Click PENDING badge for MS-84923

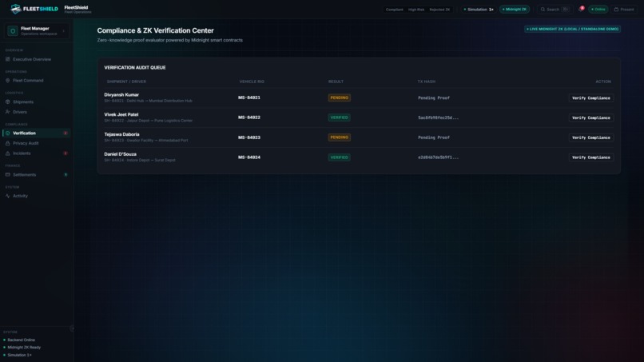[340, 137]
